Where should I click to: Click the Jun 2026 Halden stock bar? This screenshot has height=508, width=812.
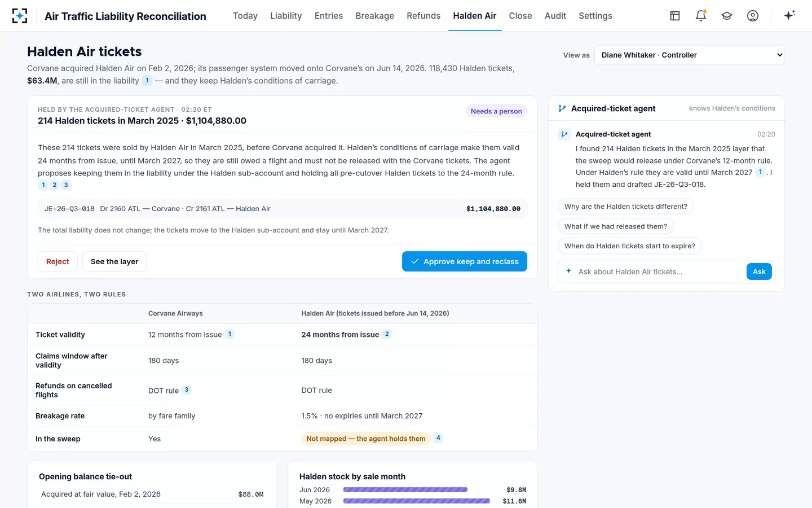(x=405, y=490)
